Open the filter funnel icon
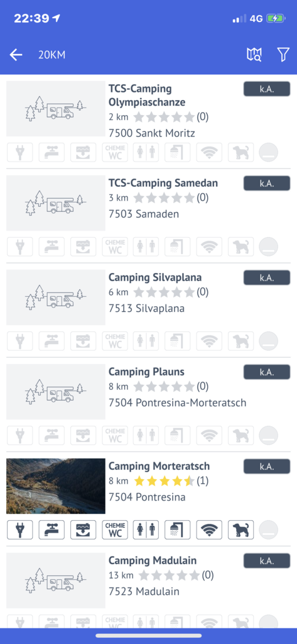Viewport: 297px width, 644px height. click(x=283, y=55)
